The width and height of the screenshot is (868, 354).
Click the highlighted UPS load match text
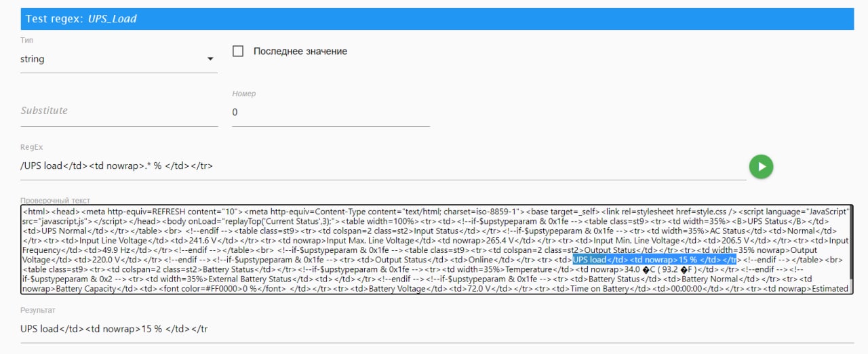coord(654,260)
